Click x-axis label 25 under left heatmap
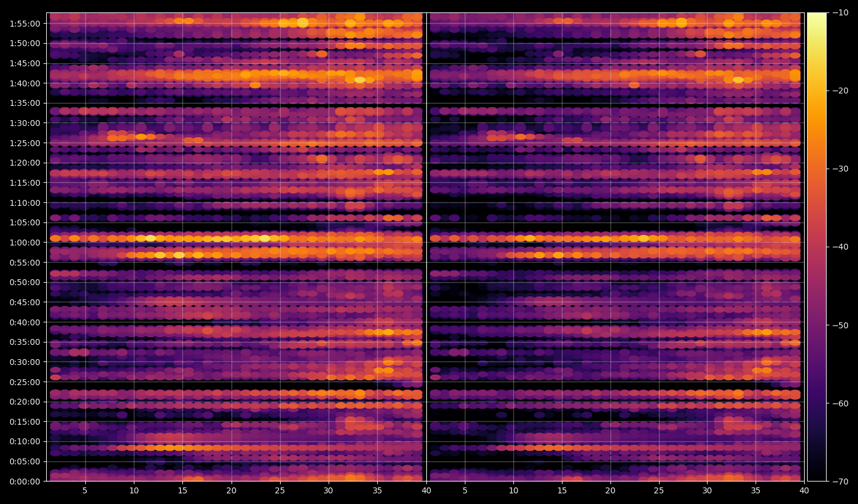858x504 pixels. (x=280, y=490)
